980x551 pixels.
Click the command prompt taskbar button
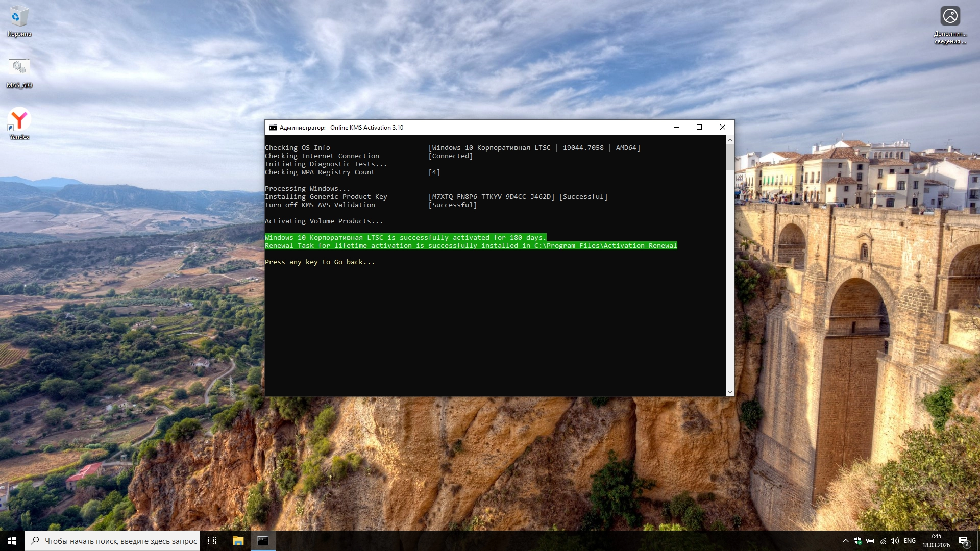[263, 541]
